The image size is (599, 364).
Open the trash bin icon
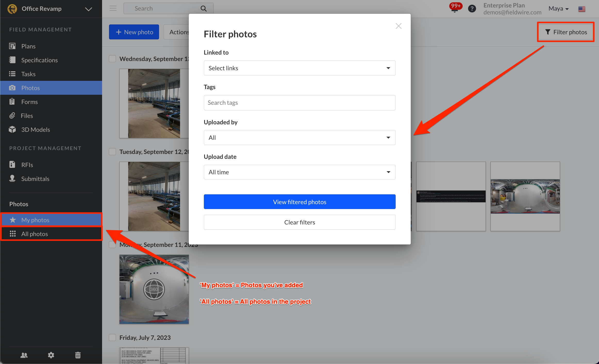78,355
